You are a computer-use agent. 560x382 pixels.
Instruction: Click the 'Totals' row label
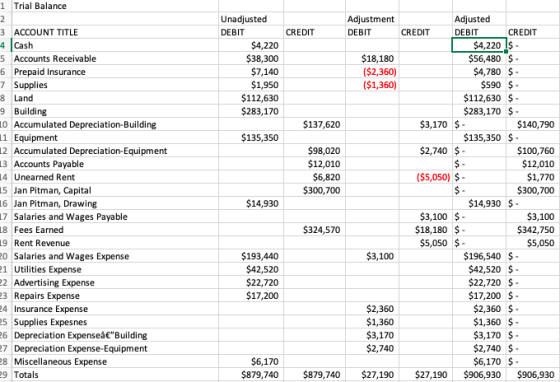pyautogui.click(x=115, y=375)
